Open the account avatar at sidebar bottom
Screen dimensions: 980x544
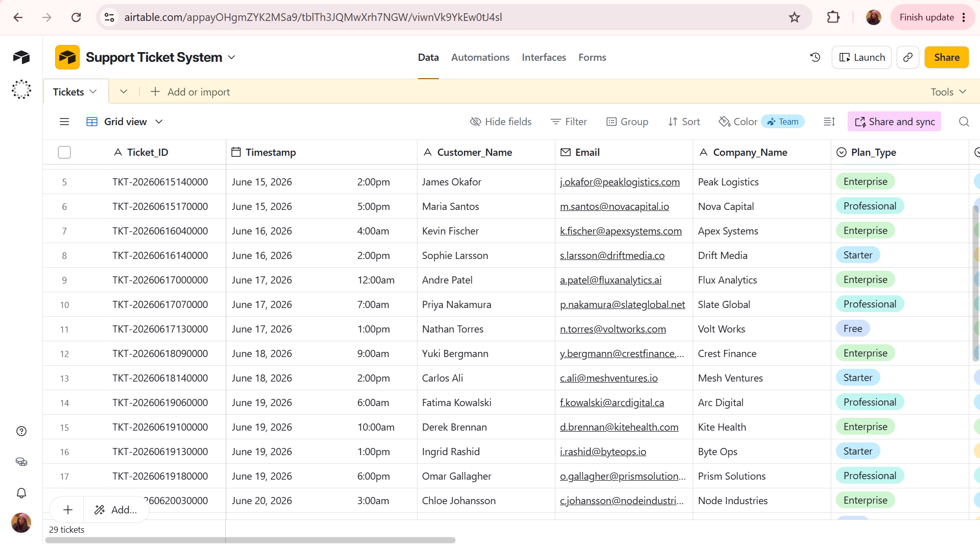(x=21, y=523)
